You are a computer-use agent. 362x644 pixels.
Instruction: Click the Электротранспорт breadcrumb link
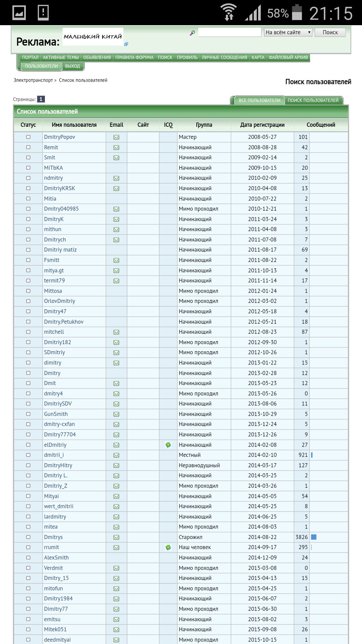33,80
